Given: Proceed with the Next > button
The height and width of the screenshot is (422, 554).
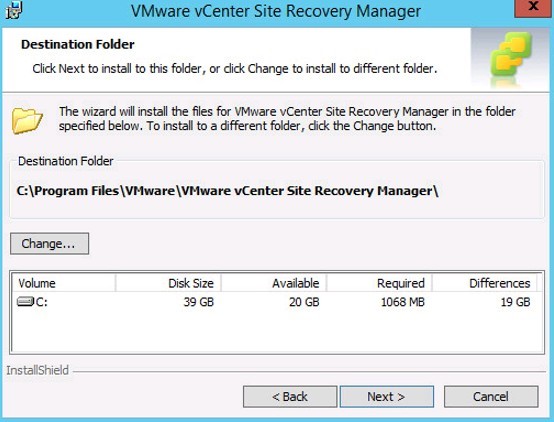Looking at the screenshot, I should coord(387,397).
